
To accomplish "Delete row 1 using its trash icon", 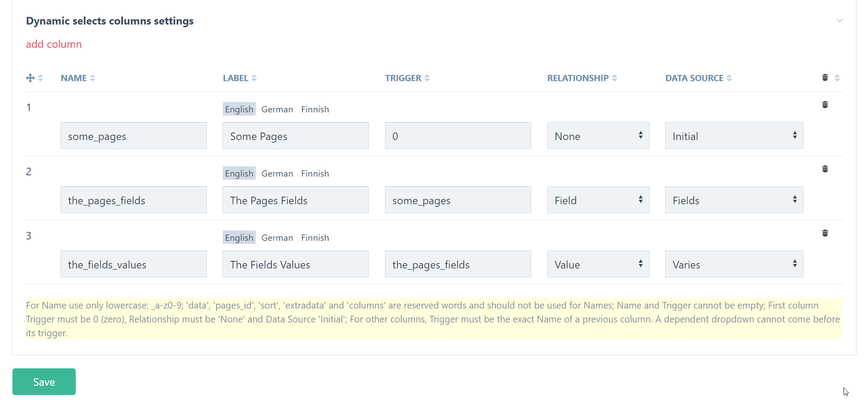I will click(x=825, y=104).
